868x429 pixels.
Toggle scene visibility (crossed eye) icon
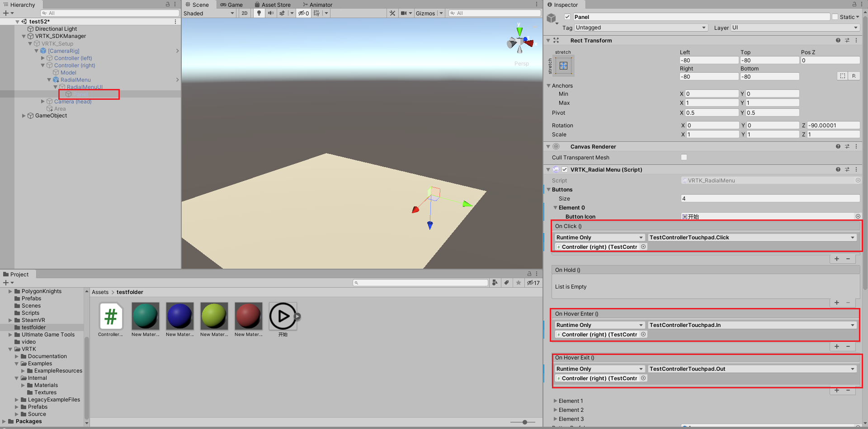pos(302,13)
